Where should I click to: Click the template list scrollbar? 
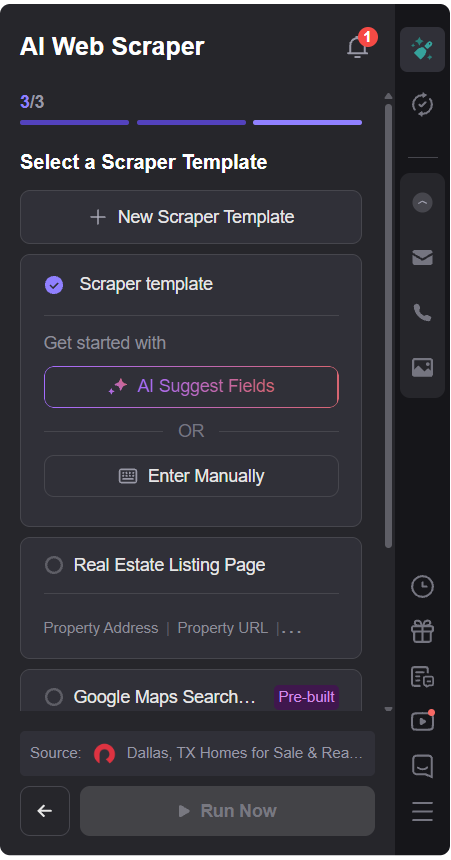tap(388, 324)
